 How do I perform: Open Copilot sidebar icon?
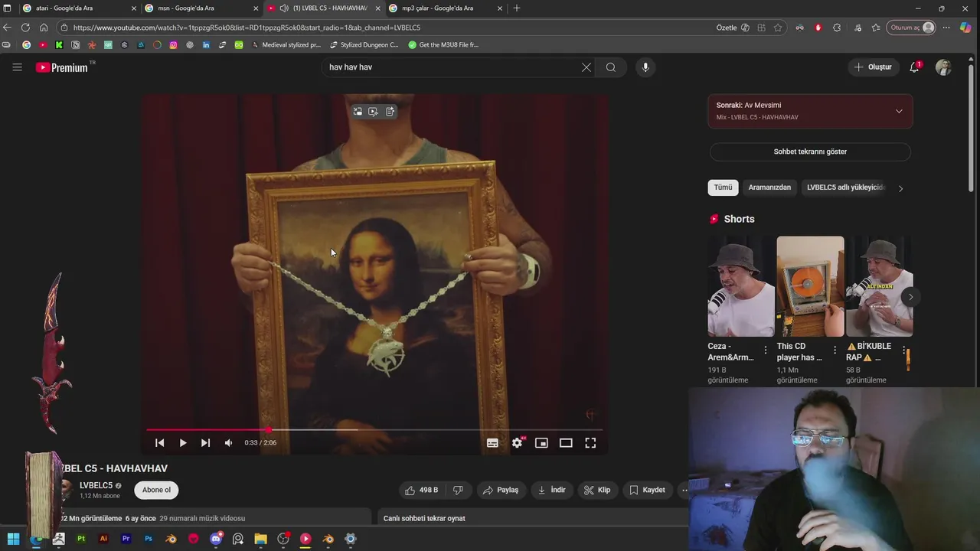(965, 28)
